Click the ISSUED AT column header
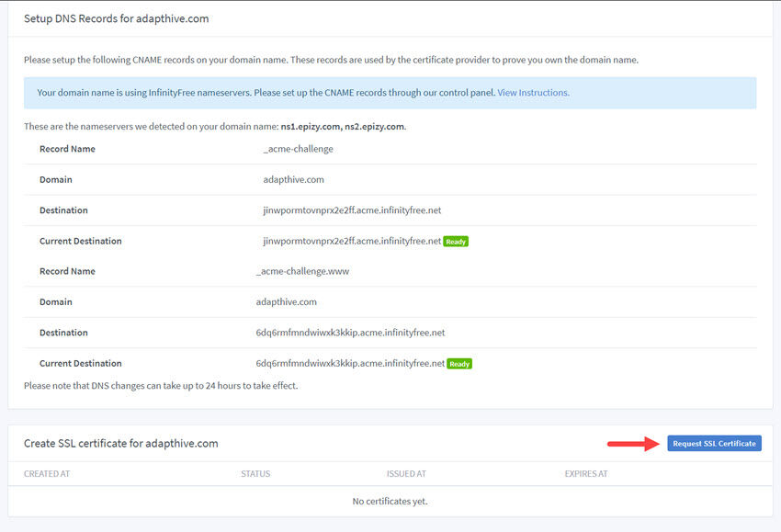781x532 pixels. pyautogui.click(x=406, y=473)
